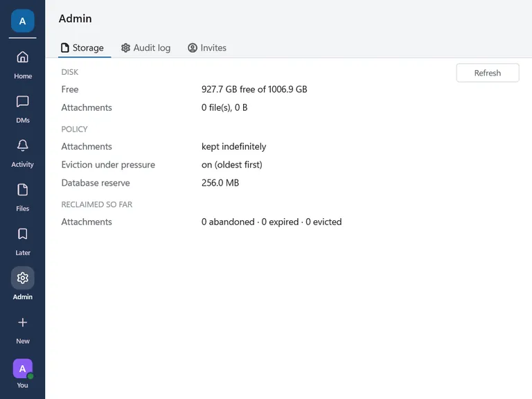Open the Activity bell in sidebar
The width and height of the screenshot is (532, 399).
point(22,153)
